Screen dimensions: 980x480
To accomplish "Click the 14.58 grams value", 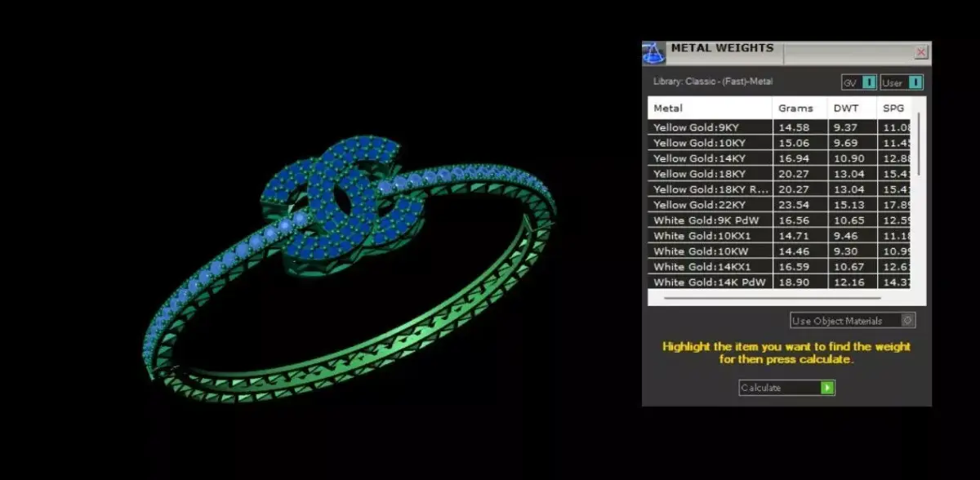I will [x=795, y=127].
